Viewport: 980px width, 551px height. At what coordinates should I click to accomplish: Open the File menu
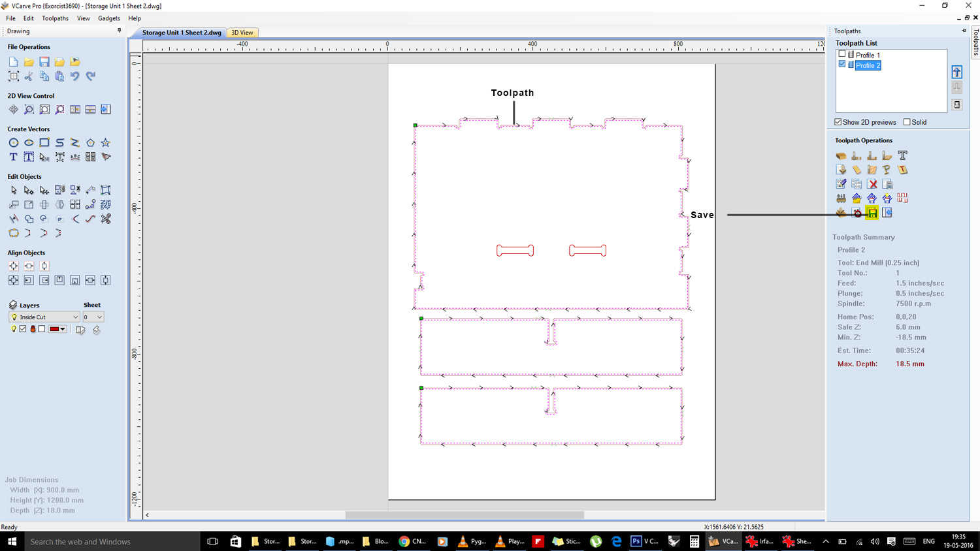click(x=10, y=18)
